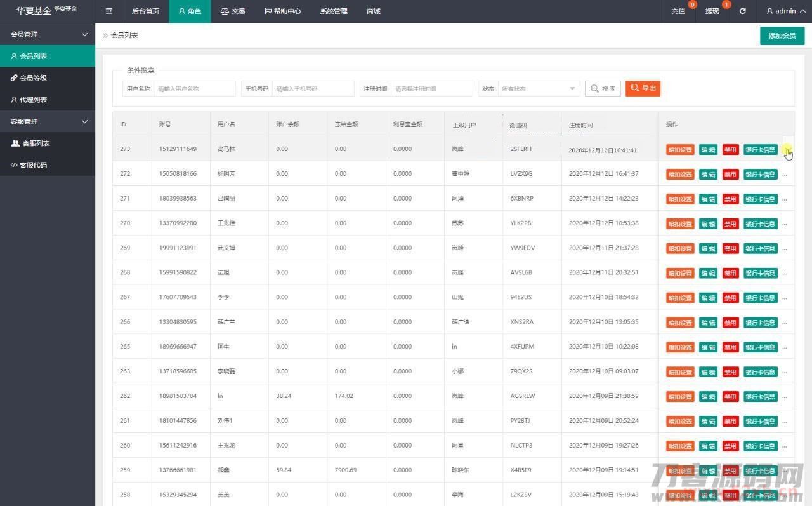This screenshot has width=812, height=506.
Task: Collapse the sidebar using the hamburger icon
Action: point(108,11)
